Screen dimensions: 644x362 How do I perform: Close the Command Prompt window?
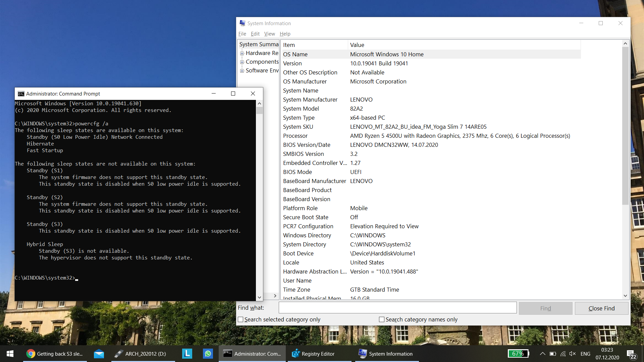click(x=253, y=94)
